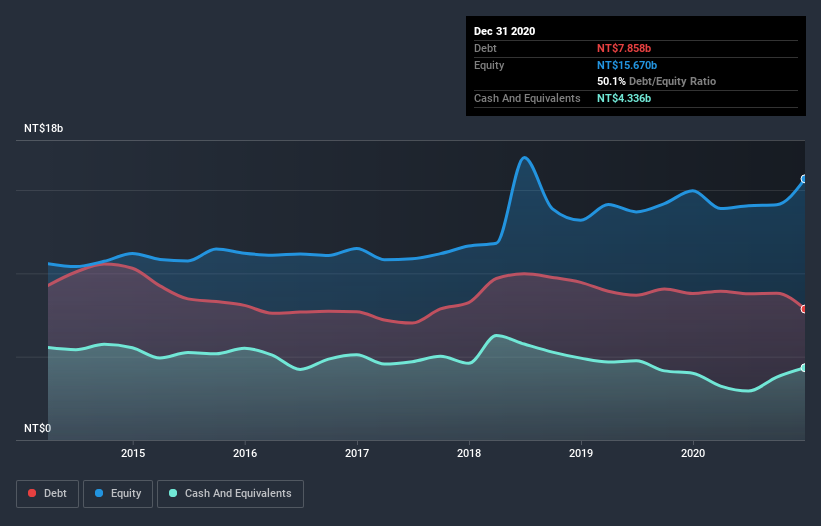Select the Debt endpoint marker on chart

[804, 309]
